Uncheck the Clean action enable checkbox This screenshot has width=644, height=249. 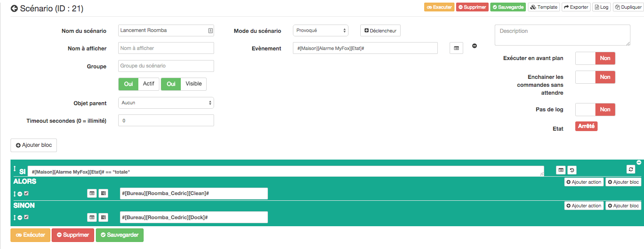(26, 193)
